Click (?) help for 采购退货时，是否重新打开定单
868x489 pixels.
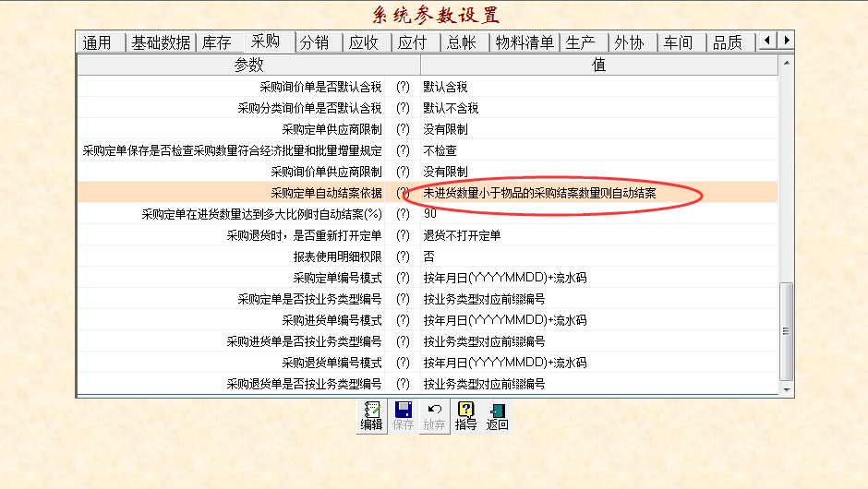coord(403,235)
